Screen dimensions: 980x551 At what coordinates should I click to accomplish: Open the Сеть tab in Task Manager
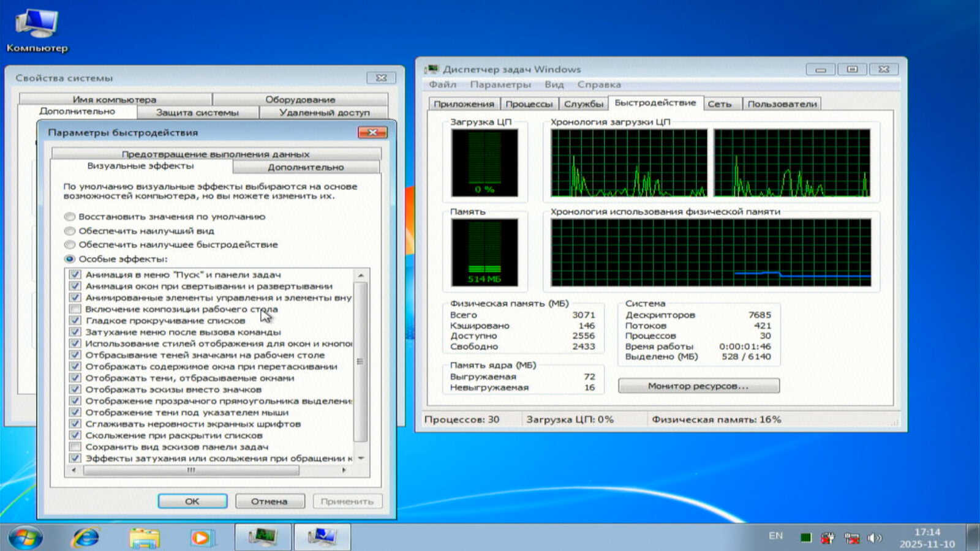click(x=720, y=104)
